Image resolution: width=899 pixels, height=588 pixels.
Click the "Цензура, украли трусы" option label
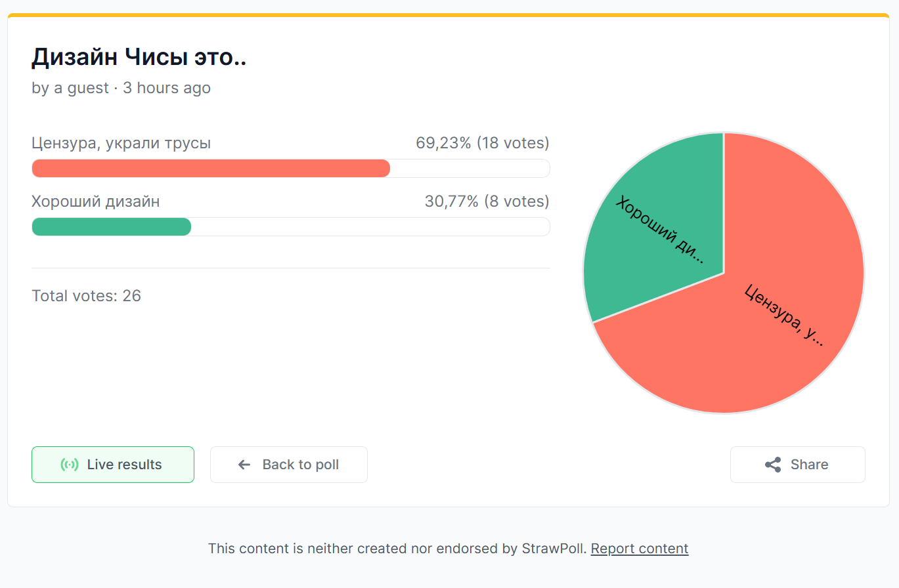[121, 143]
